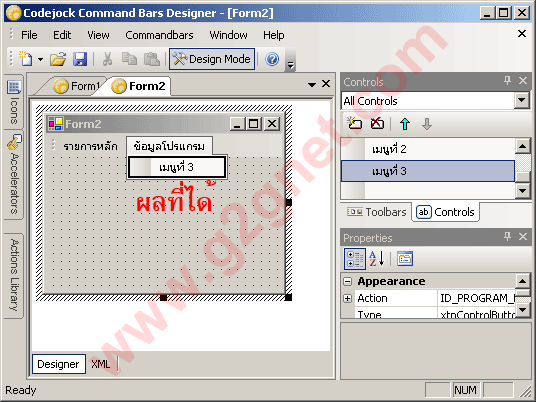Open the property pages icon in Properties
The height and width of the screenshot is (402, 536).
405,259
